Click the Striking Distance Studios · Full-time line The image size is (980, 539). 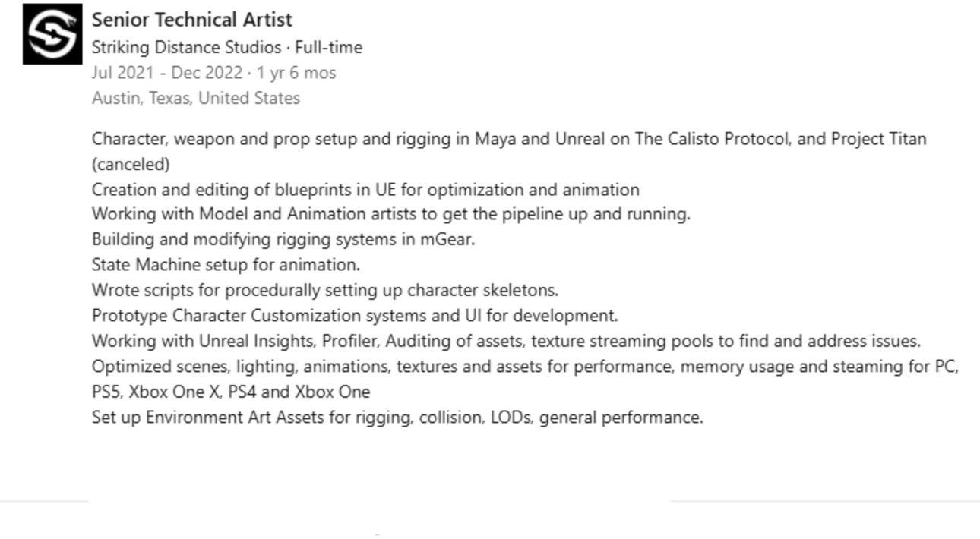click(226, 48)
